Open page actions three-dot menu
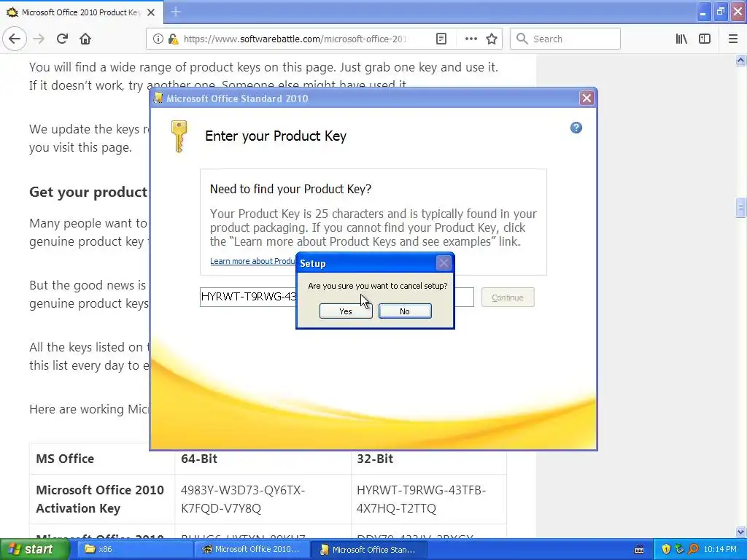 471,39
